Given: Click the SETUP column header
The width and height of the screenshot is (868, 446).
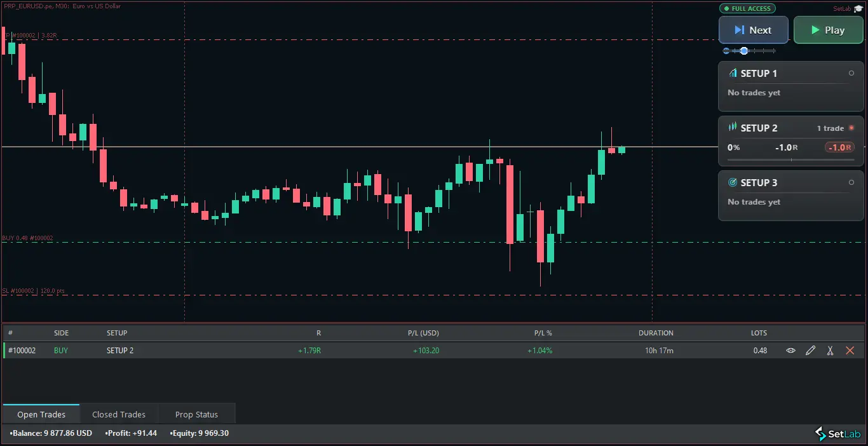Looking at the screenshot, I should (x=117, y=333).
